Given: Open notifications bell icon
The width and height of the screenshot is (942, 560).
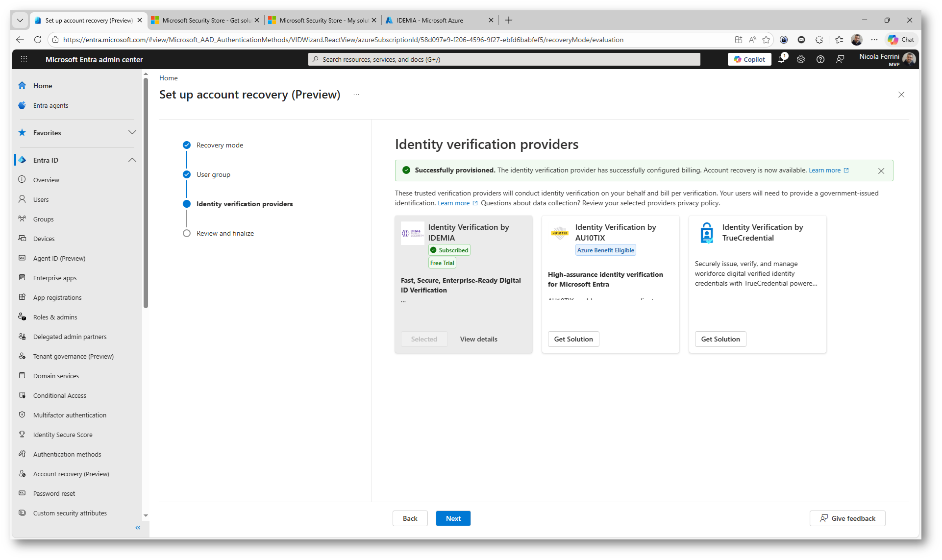Looking at the screenshot, I should [781, 59].
